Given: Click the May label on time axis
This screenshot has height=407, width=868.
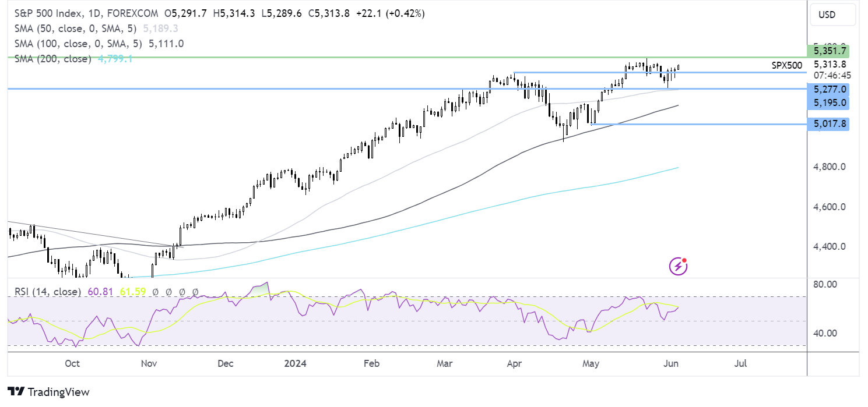Looking at the screenshot, I should (591, 363).
